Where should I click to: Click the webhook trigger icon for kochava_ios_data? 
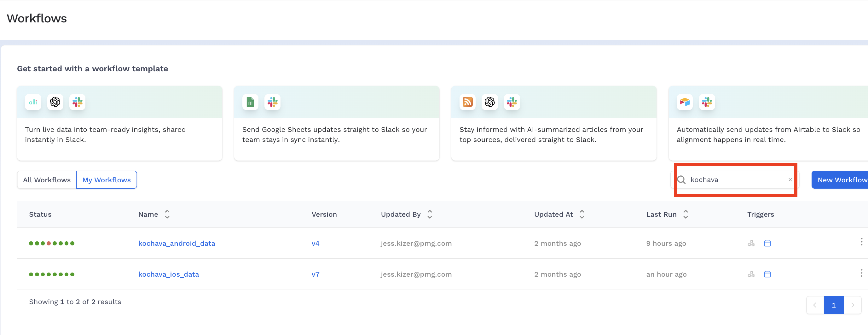pyautogui.click(x=751, y=274)
